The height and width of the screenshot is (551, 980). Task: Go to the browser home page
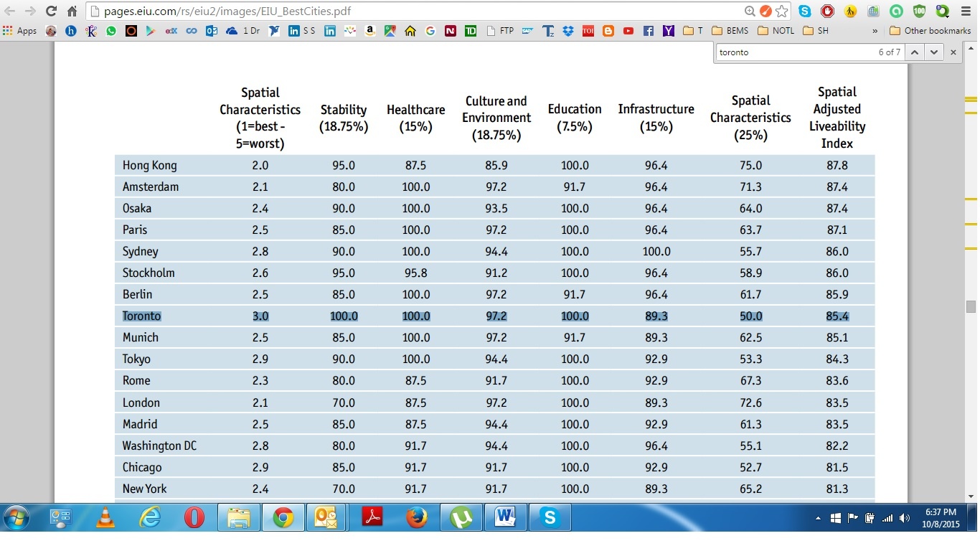coord(72,11)
